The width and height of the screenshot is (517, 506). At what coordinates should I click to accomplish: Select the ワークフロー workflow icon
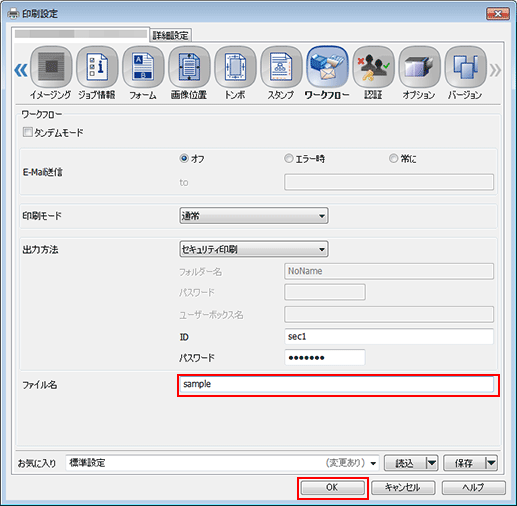pos(327,67)
